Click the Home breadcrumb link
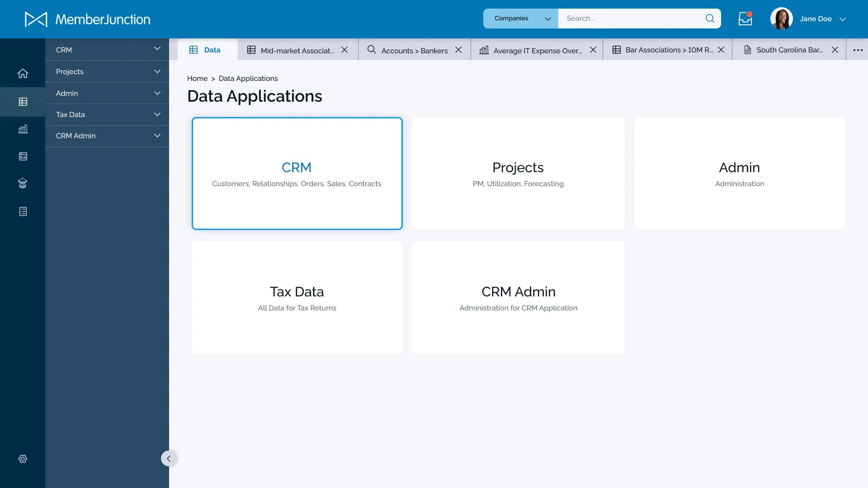Screen dimensions: 868x488 click(x=197, y=78)
